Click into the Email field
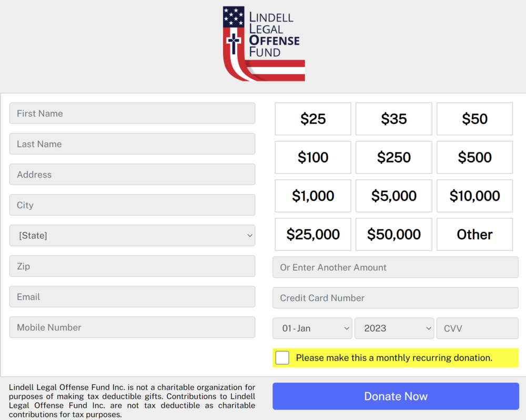 (132, 297)
